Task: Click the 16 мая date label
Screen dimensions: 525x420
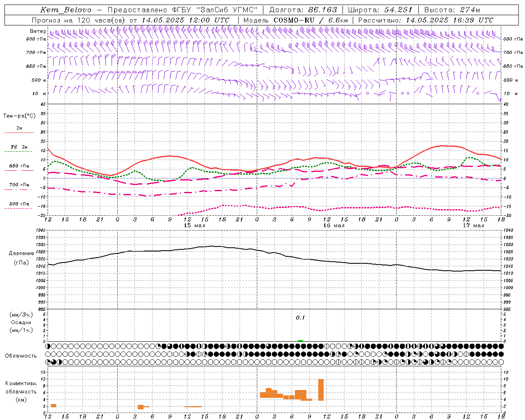Action: tap(334, 226)
